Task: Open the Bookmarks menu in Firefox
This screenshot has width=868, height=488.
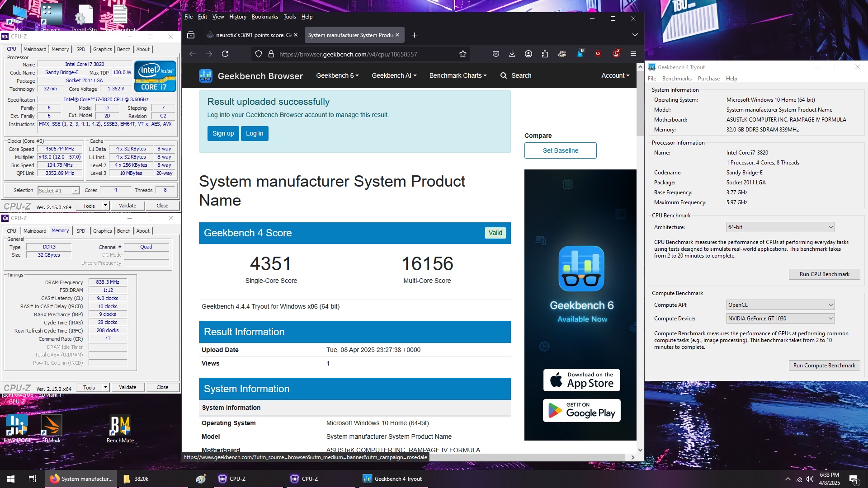Action: pos(265,17)
